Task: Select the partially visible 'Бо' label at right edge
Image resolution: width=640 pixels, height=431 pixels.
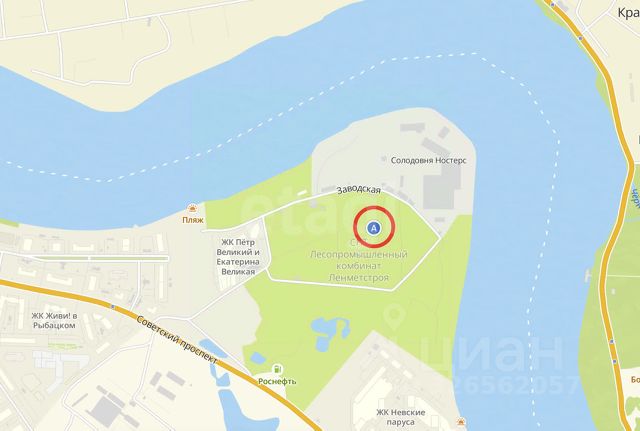Action: pos(635,380)
